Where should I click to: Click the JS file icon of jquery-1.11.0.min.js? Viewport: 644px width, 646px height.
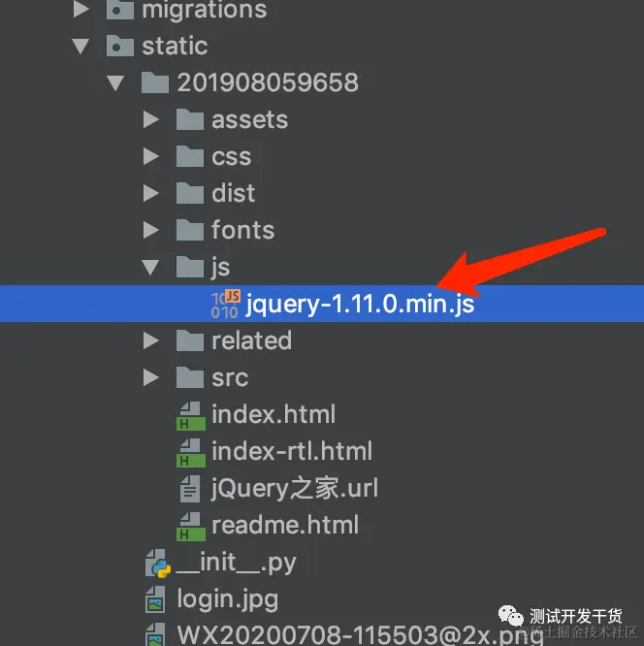[225, 304]
